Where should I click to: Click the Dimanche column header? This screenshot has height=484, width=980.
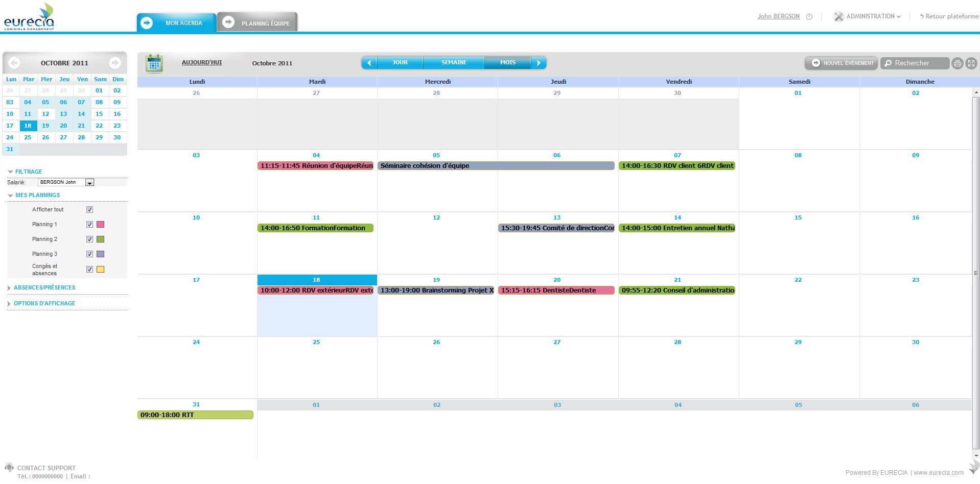coord(920,82)
